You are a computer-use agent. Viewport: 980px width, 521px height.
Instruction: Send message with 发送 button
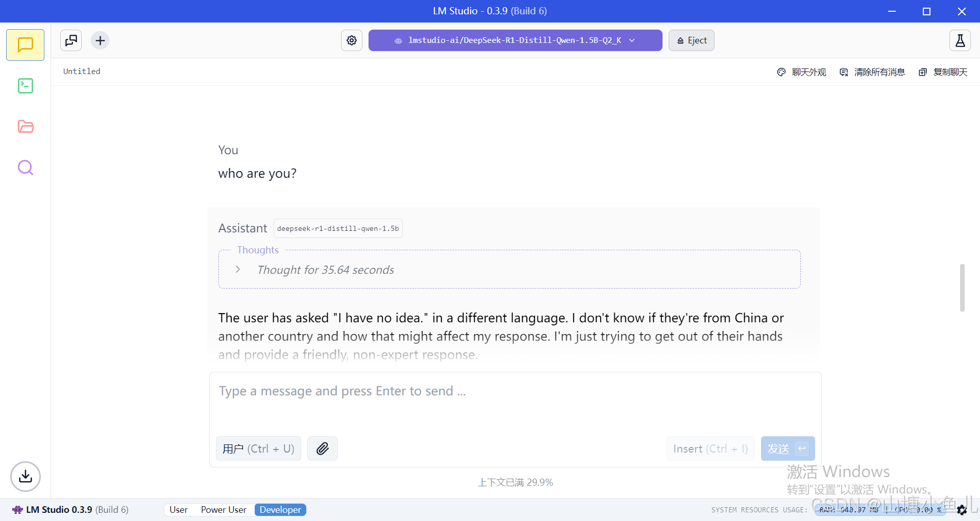coord(788,448)
